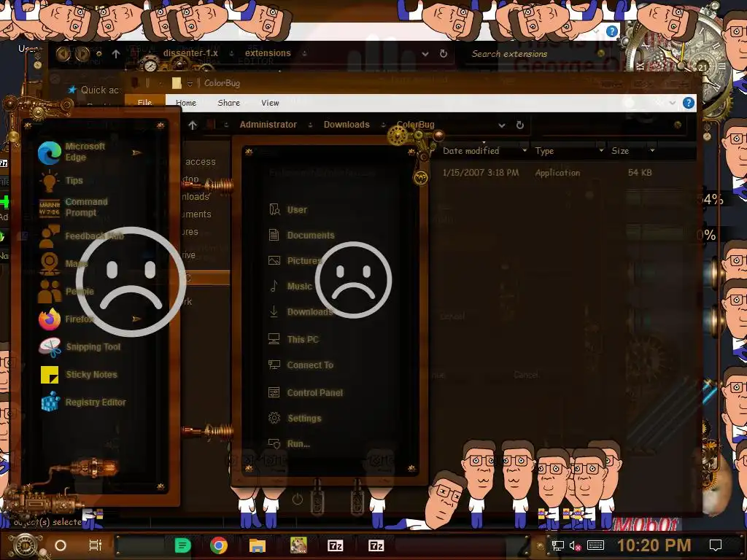Switch to Home ribbon tab
The image size is (747, 560).
(x=186, y=103)
